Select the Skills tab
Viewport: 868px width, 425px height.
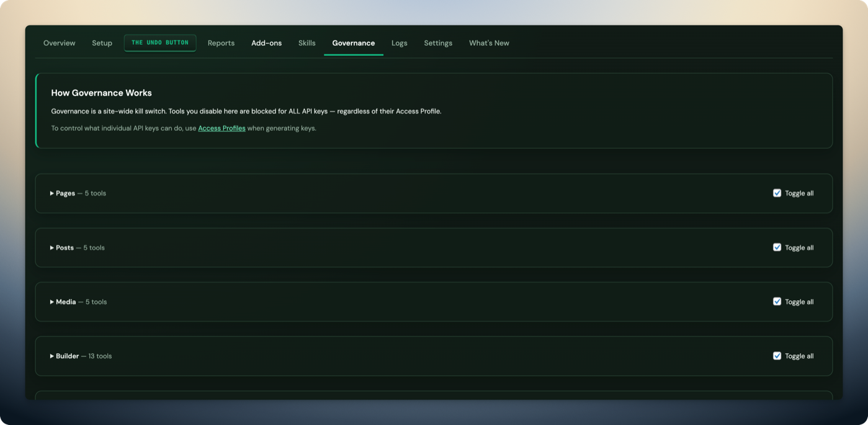click(306, 43)
